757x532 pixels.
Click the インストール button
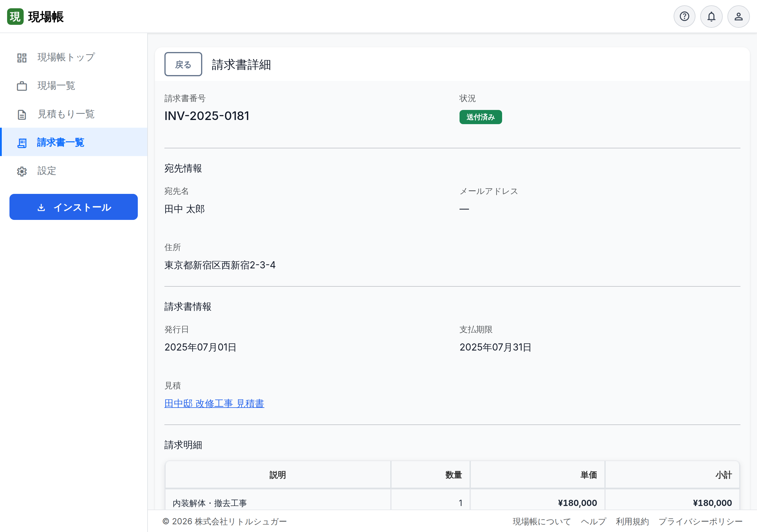[74, 207]
